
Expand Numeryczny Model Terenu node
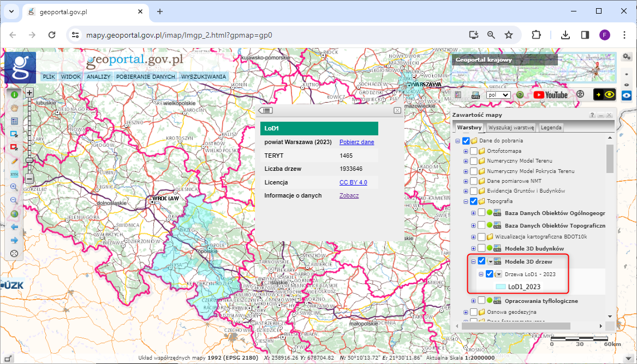point(466,161)
